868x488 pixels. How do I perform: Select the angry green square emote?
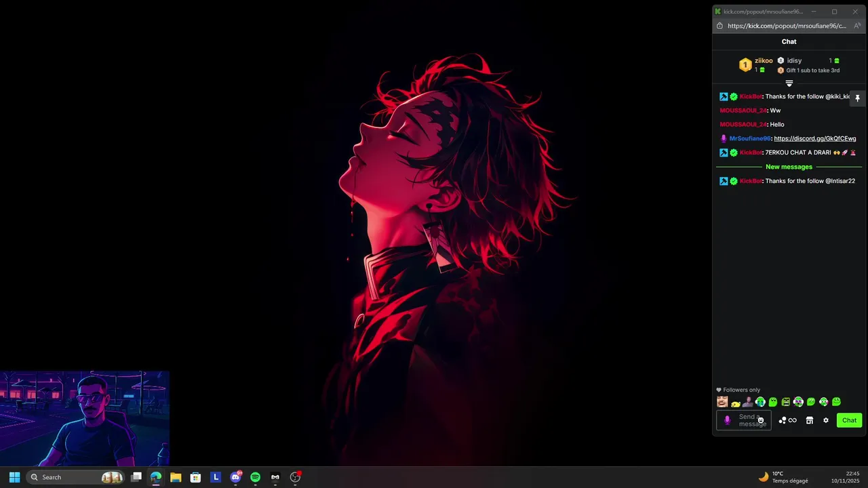tap(785, 402)
